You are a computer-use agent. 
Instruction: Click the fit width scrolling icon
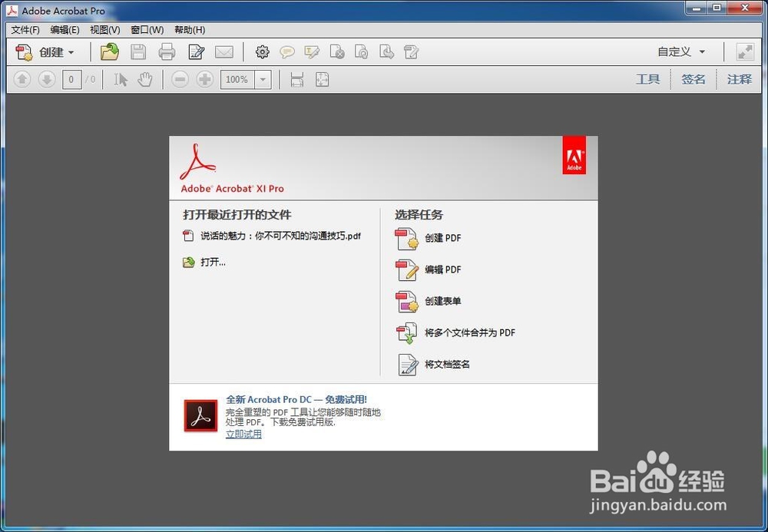[x=296, y=79]
